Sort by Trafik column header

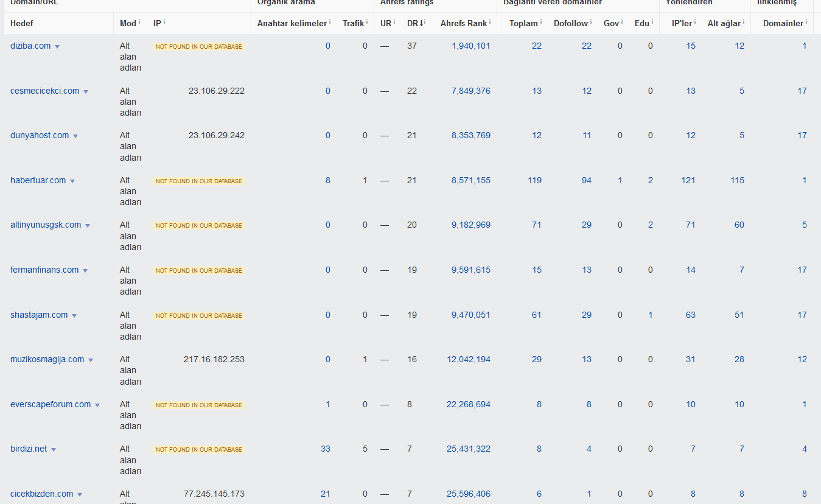click(x=353, y=23)
